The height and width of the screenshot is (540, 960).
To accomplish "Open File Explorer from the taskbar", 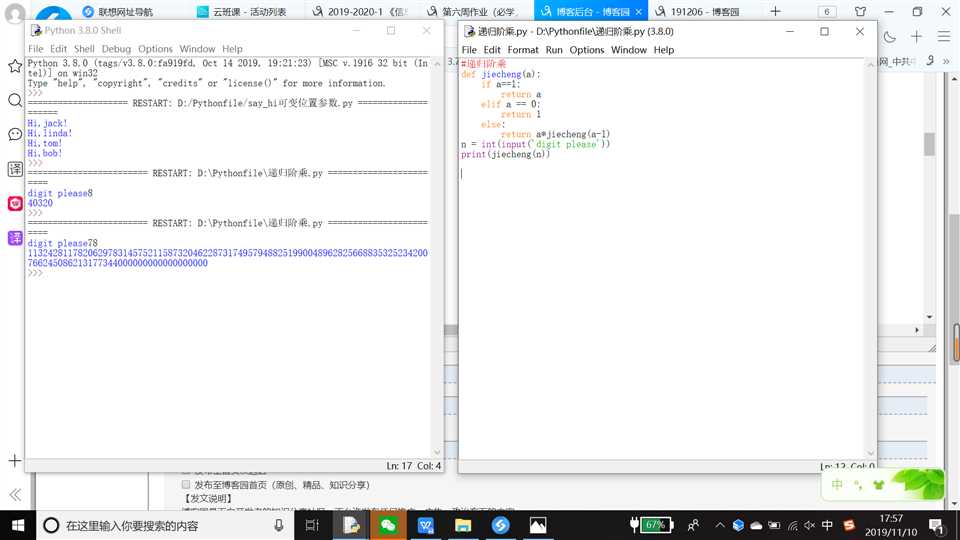I will [x=463, y=525].
